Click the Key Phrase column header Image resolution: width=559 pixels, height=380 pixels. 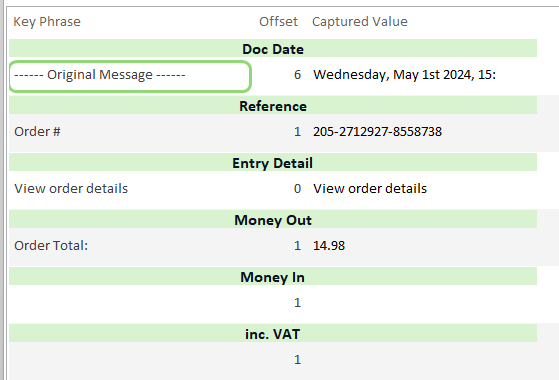click(x=47, y=22)
